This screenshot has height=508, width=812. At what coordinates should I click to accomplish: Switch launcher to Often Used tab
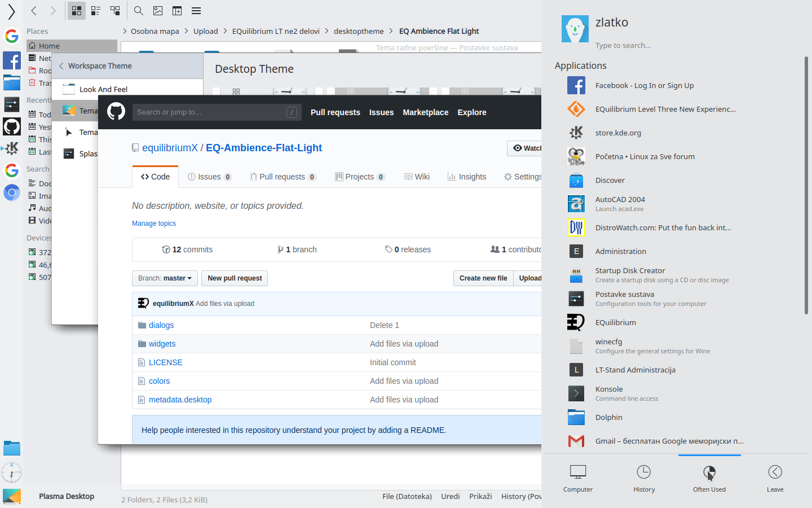tap(709, 479)
